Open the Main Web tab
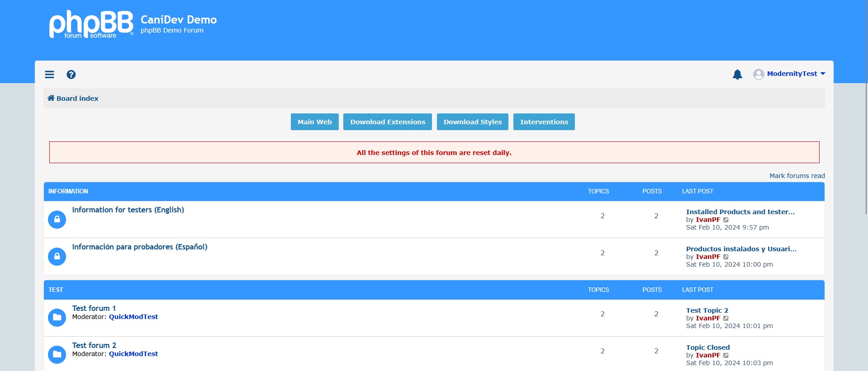Screen dimensions: 868x371 314,122
